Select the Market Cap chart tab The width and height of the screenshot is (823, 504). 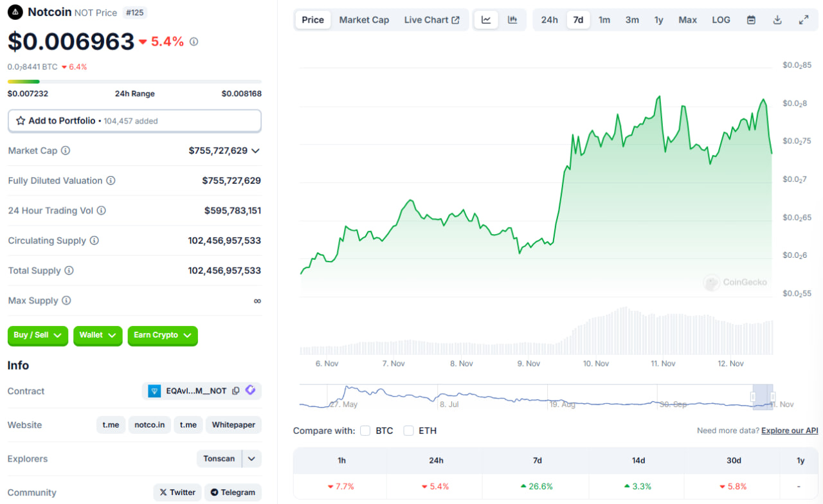[x=364, y=20]
